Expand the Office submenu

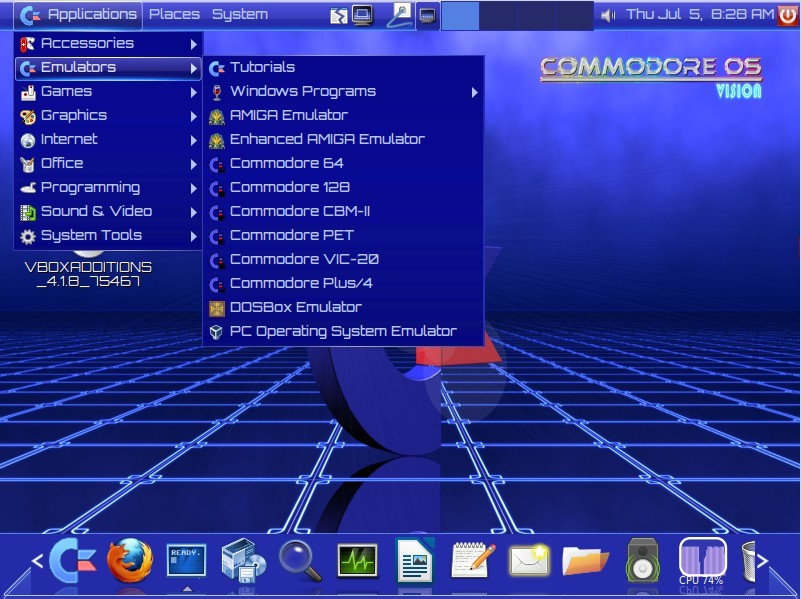coord(108,163)
